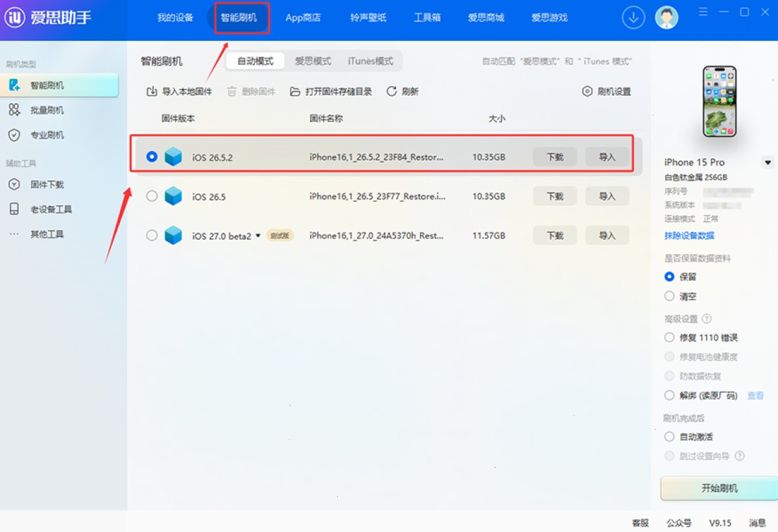Enable the 自动激活 option
The image size is (778, 532).
(x=670, y=437)
